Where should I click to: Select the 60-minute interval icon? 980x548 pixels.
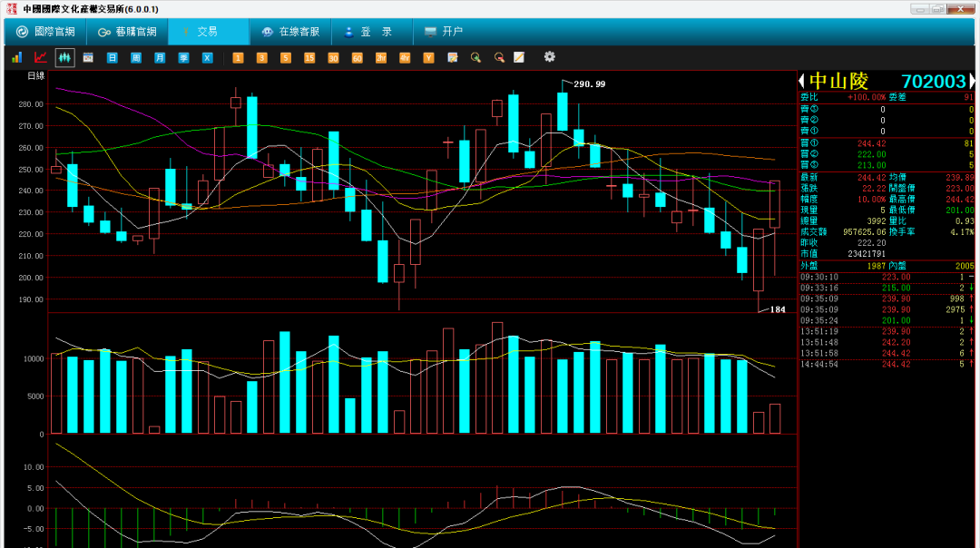tap(357, 57)
